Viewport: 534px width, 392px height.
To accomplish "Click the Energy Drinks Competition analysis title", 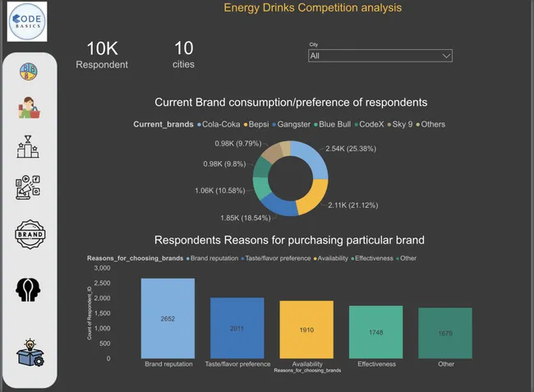I will 313,7.
